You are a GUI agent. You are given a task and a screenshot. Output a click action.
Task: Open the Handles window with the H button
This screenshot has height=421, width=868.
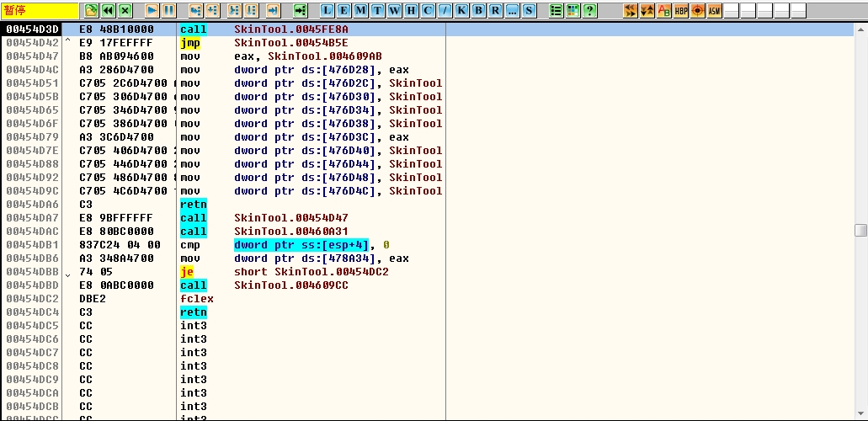tap(412, 10)
